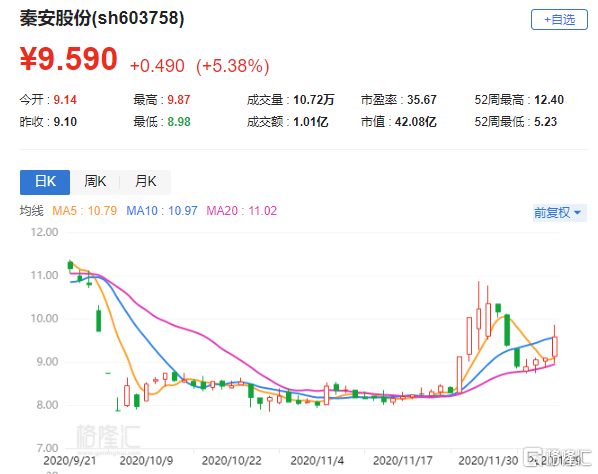Click the 10.00 price axis label
Image resolution: width=598 pixels, height=474 pixels.
(44, 318)
